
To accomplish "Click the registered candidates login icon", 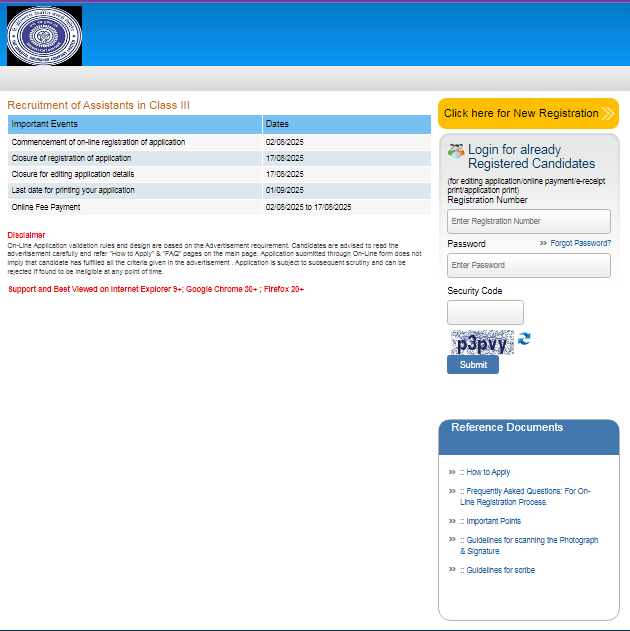I will 456,151.
